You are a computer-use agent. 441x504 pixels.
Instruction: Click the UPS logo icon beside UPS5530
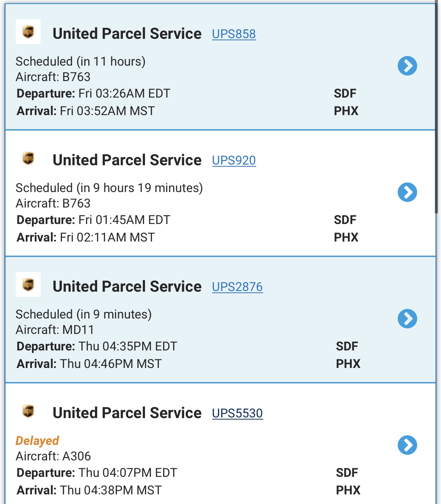tap(28, 411)
